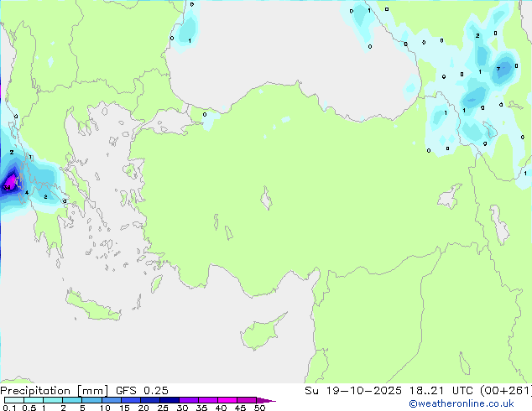The height and width of the screenshot is (411, 532).
Task: Click the 'Precipitation [mm]' title text
Action: click(55, 391)
